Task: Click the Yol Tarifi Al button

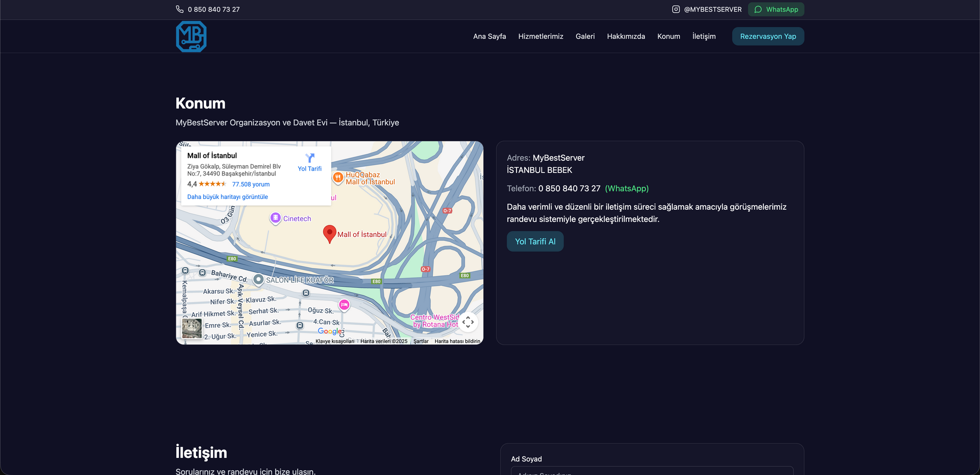Action: [535, 242]
